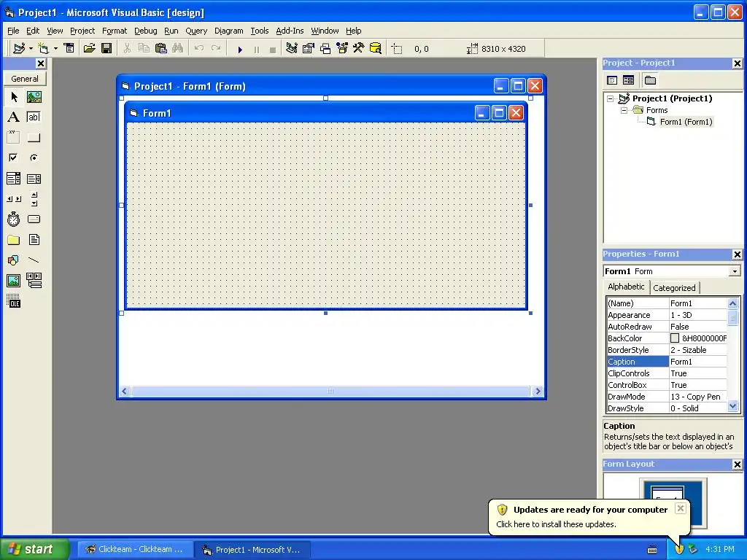Screen dimensions: 747x560
Task: Open the Add Form dropdown arrow
Action: pos(55,49)
